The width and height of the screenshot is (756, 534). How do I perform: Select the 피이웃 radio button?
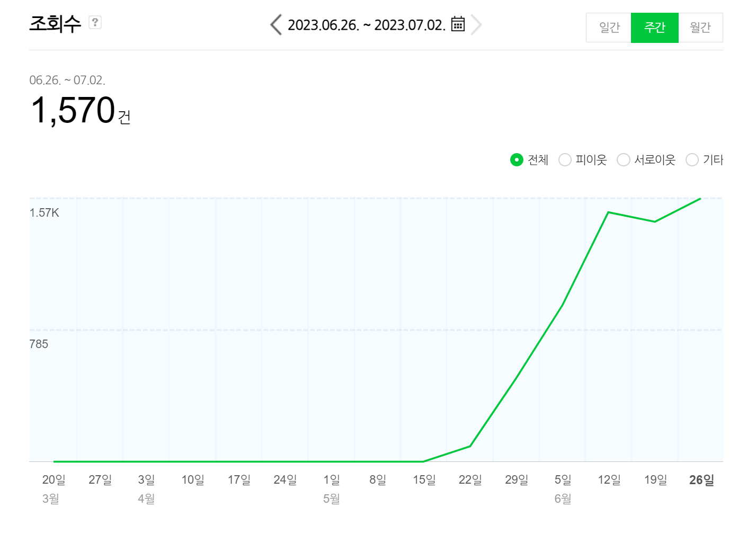click(565, 159)
